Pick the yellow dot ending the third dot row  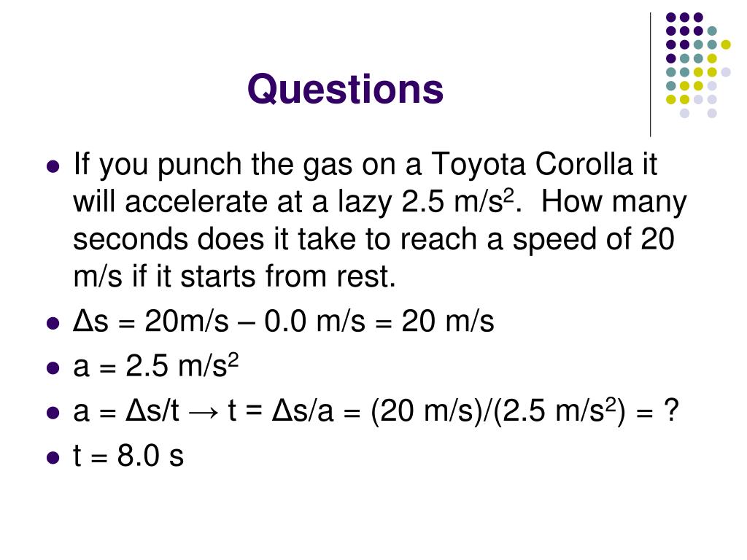pyautogui.click(x=726, y=44)
